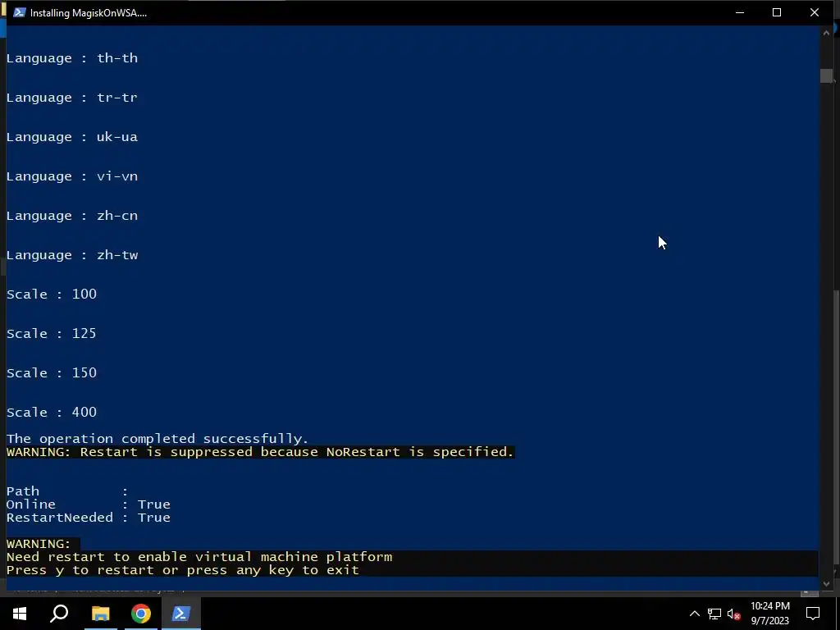Click the line 'Scale : 400'
Image resolution: width=840 pixels, height=630 pixels.
pyautogui.click(x=52, y=413)
